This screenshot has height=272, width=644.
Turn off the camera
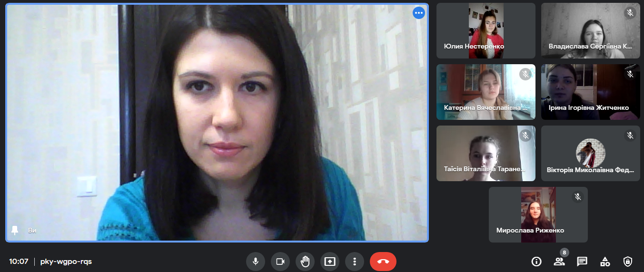(280, 262)
